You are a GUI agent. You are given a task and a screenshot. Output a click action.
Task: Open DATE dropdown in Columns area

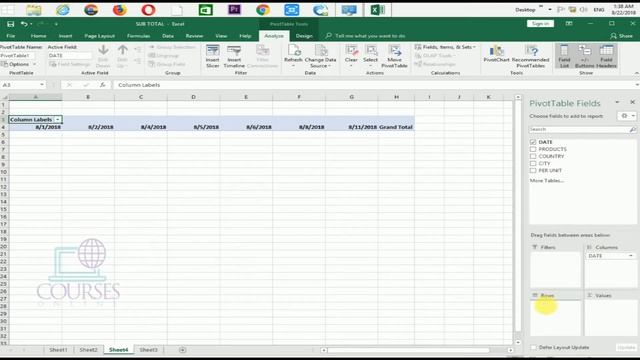pyautogui.click(x=631, y=256)
